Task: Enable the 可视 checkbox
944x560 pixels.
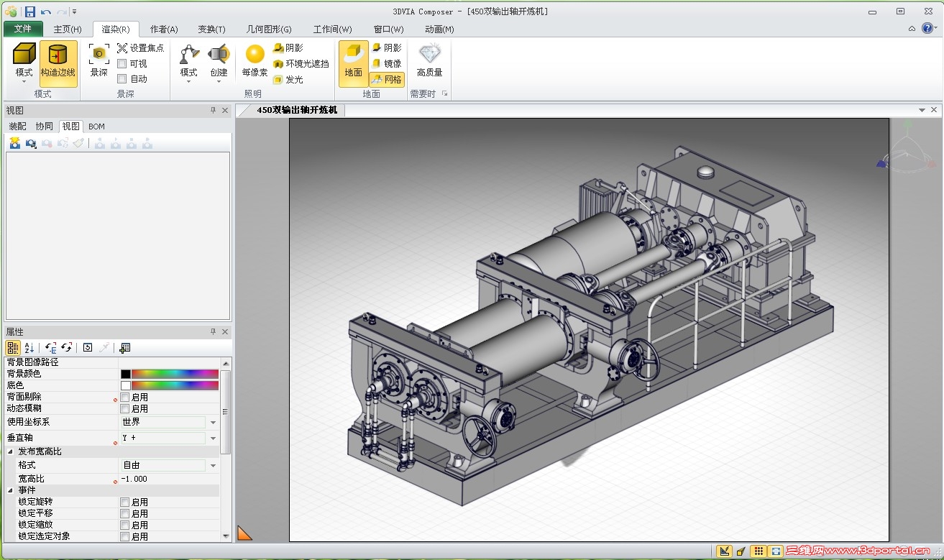Action: 122,64
